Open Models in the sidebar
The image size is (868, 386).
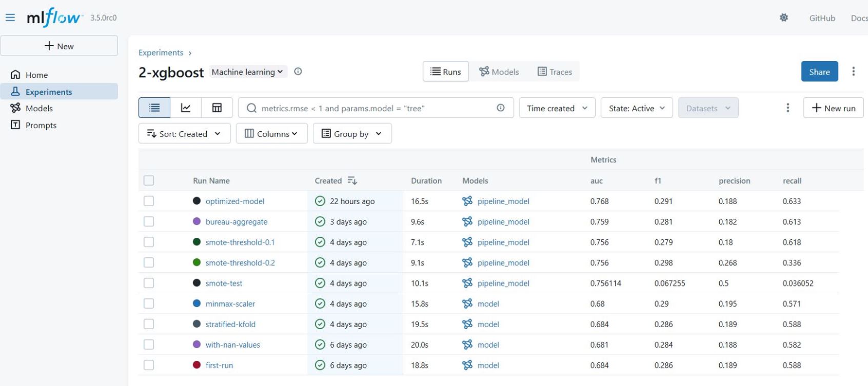coord(59,108)
